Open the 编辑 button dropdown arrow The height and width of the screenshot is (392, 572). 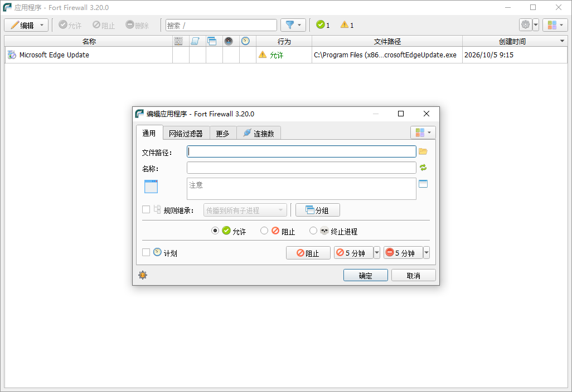coord(42,25)
